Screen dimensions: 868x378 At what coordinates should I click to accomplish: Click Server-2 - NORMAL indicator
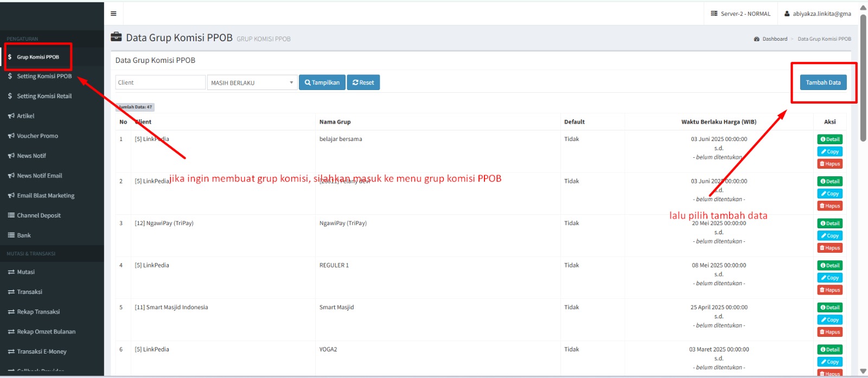[741, 14]
